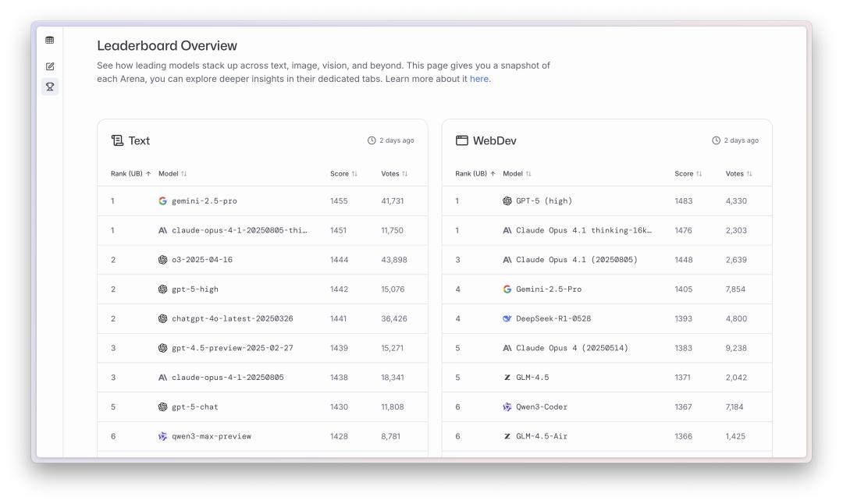Follow the 'here' learn more link

pos(479,79)
